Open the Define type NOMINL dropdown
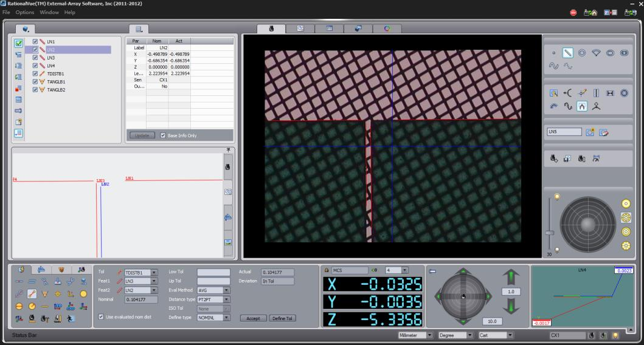 226,318
